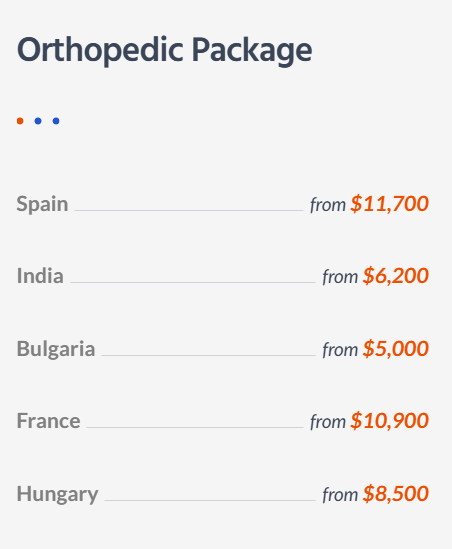Click the dotted line in Spain row
Viewport: 452px width, 549px height.
tap(189, 210)
